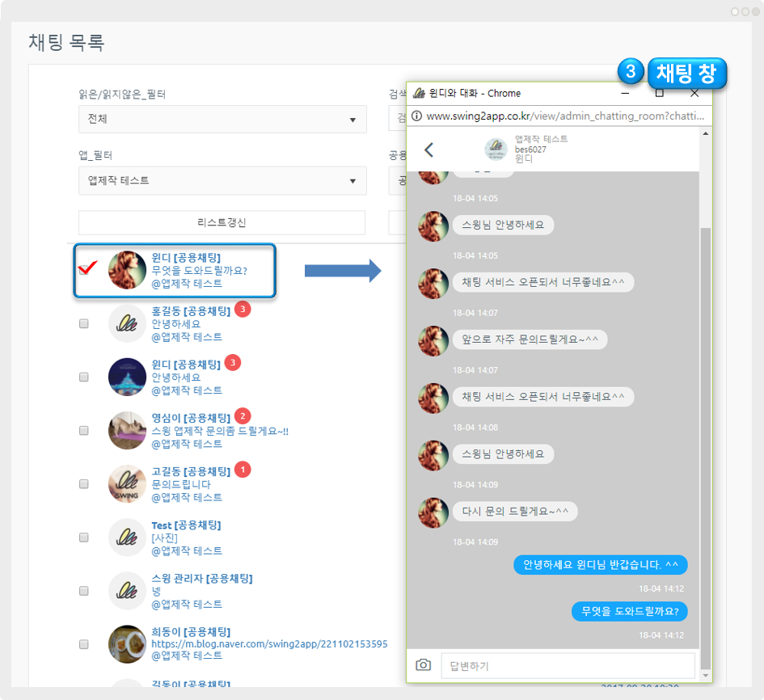
Task: Open the 읽은/읽지않은 filter dropdown
Action: point(222,120)
